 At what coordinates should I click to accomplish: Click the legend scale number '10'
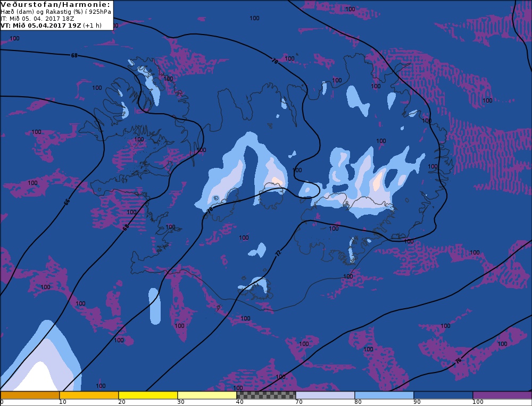point(62,402)
